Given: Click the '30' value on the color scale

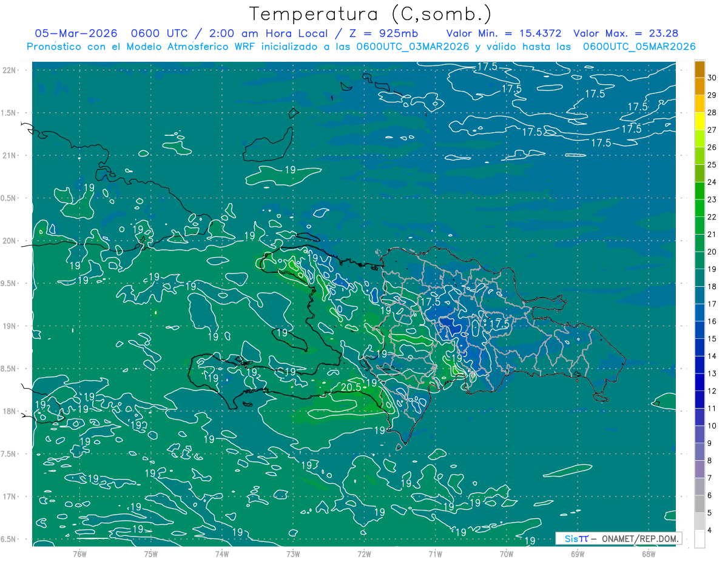Looking at the screenshot, I should pos(712,77).
